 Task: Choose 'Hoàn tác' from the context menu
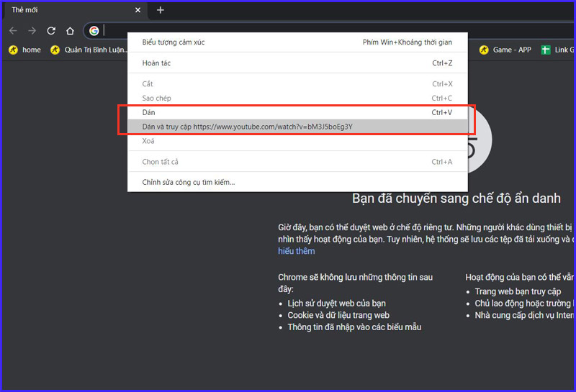(x=297, y=63)
